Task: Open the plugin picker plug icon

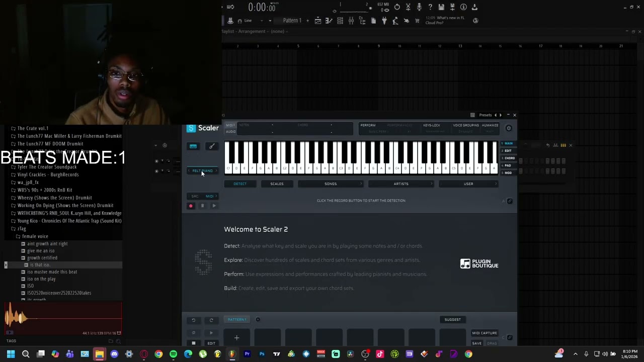Action: [384, 21]
